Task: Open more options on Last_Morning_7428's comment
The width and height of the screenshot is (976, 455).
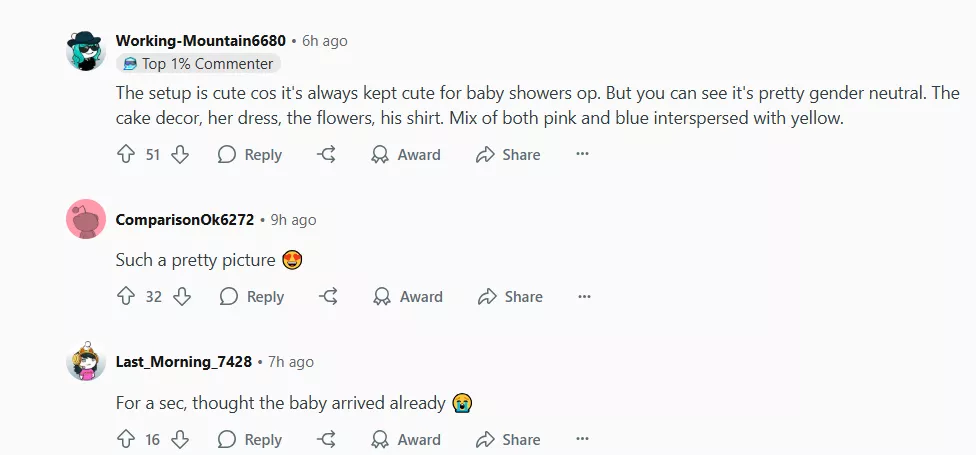Action: tap(583, 440)
